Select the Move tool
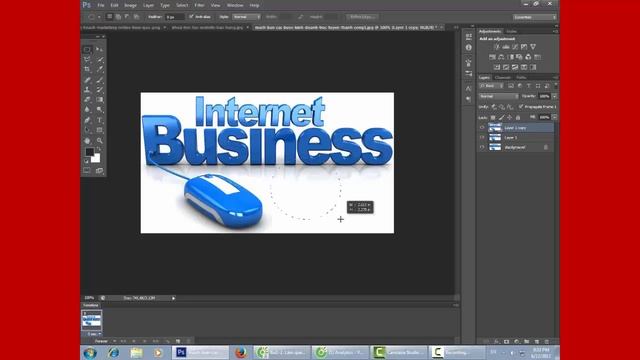 click(99, 49)
